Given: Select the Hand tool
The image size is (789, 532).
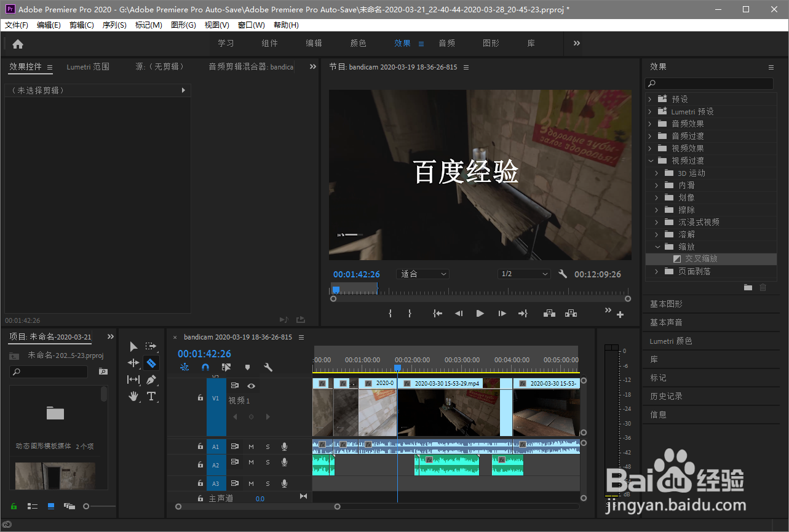Looking at the screenshot, I should [x=133, y=396].
